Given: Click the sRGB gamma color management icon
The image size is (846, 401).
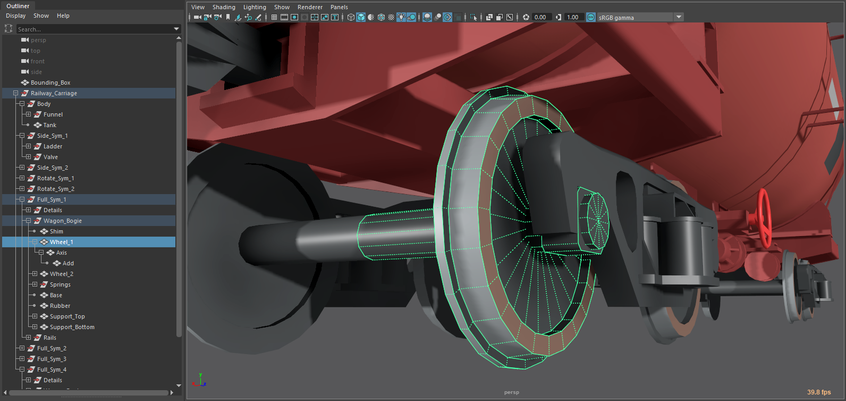Looking at the screenshot, I should [591, 17].
